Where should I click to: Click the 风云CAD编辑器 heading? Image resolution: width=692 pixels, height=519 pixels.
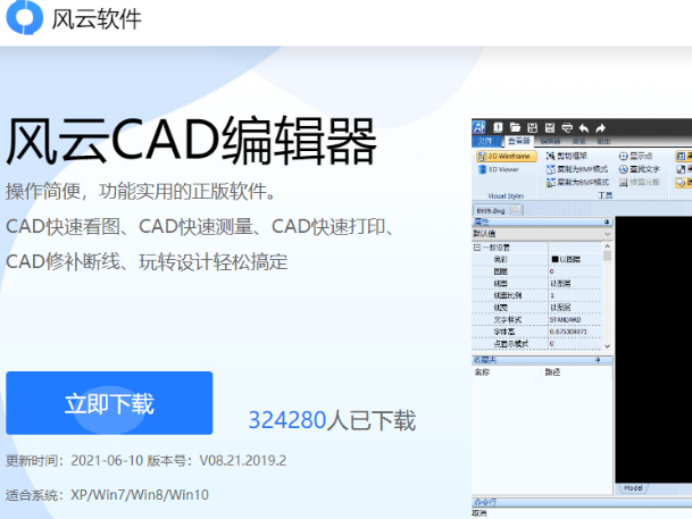(191, 141)
